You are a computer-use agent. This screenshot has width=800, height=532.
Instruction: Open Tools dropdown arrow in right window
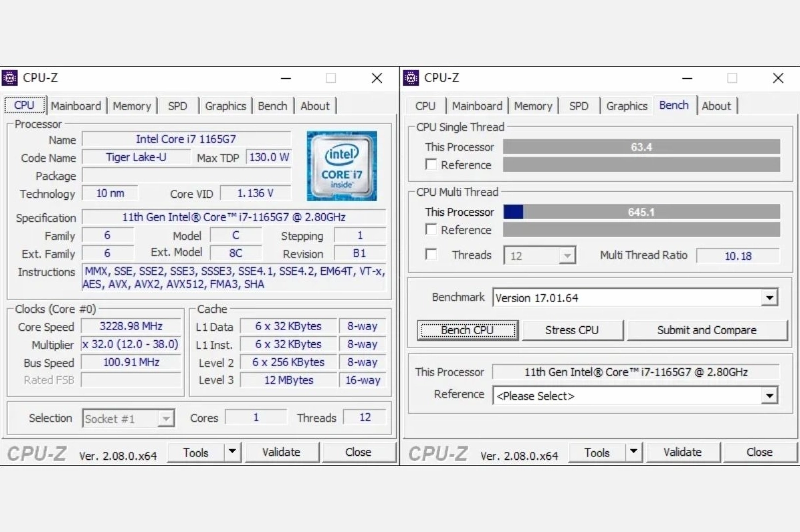(x=633, y=452)
